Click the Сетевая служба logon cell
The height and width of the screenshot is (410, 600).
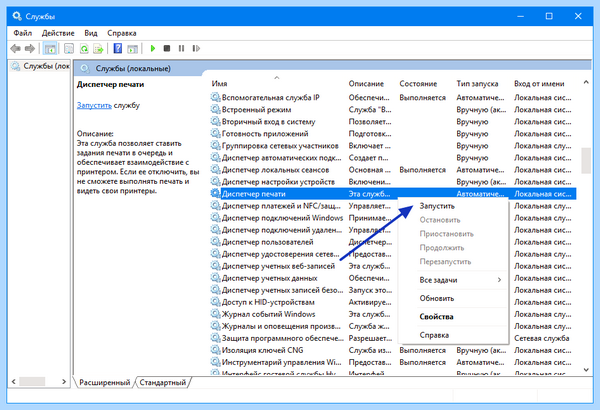coord(541,338)
